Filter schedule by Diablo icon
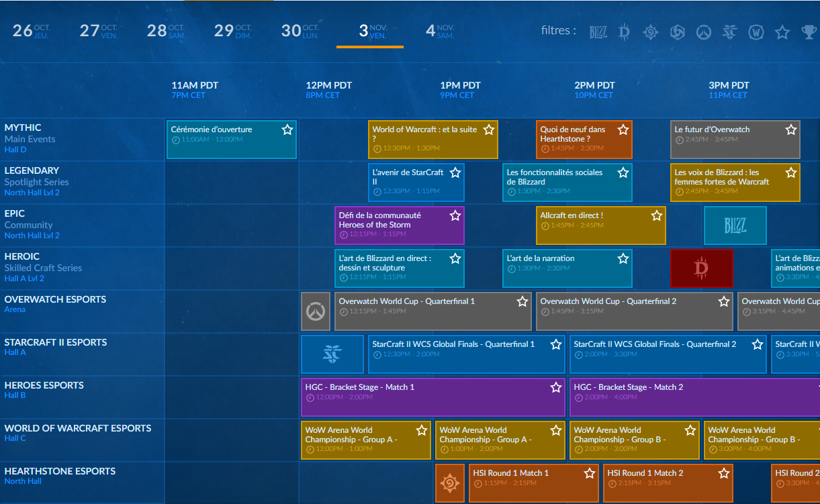This screenshot has height=504, width=820. pyautogui.click(x=625, y=32)
